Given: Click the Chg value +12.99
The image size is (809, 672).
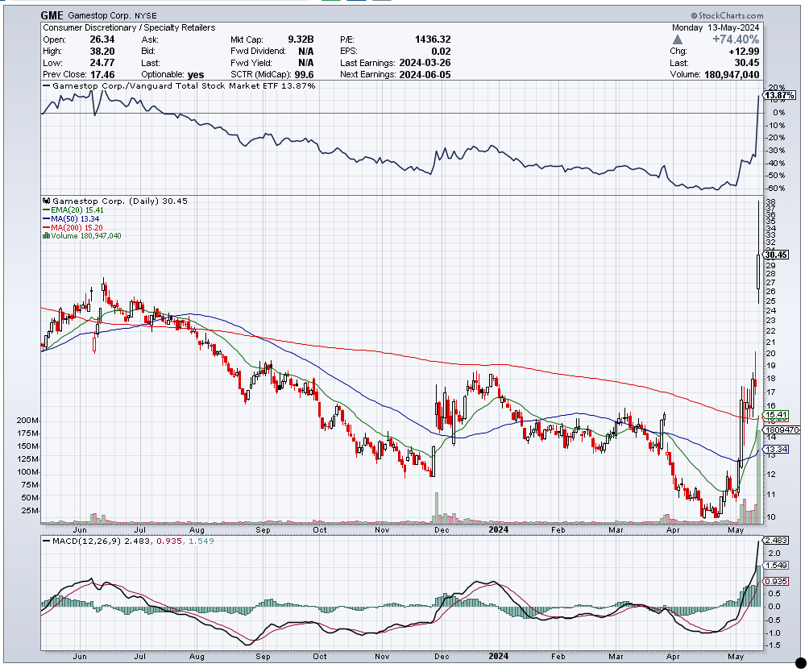Looking at the screenshot, I should coord(744,52).
